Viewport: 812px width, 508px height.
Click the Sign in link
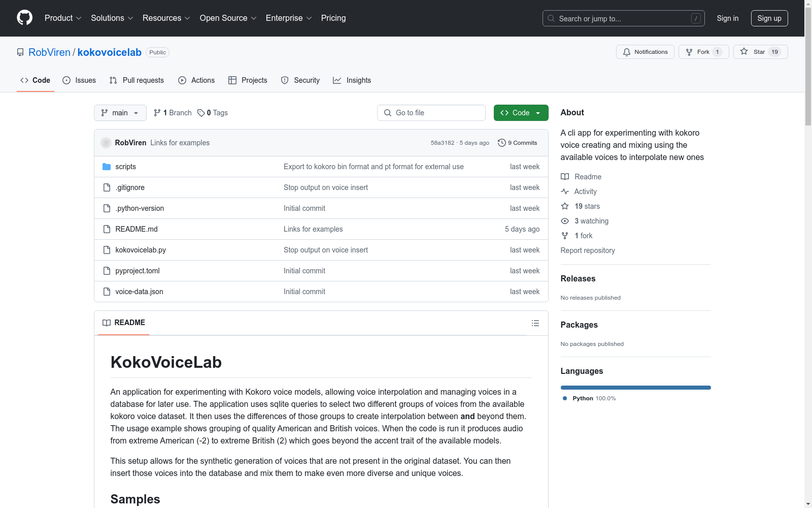(728, 18)
